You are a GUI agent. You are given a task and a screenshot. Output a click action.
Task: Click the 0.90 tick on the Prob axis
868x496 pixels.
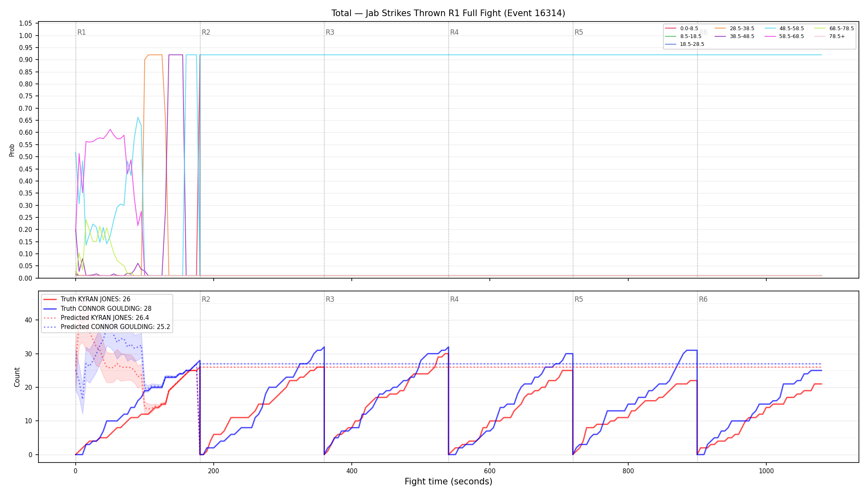click(x=26, y=60)
